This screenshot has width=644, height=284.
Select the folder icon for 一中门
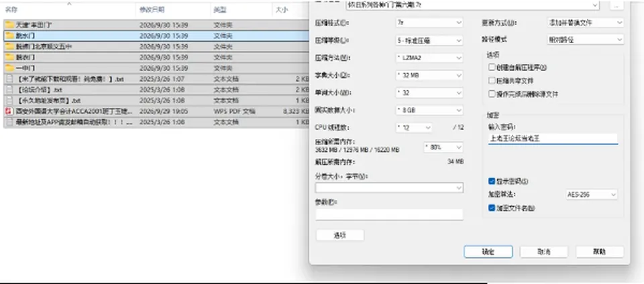pyautogui.click(x=9, y=68)
